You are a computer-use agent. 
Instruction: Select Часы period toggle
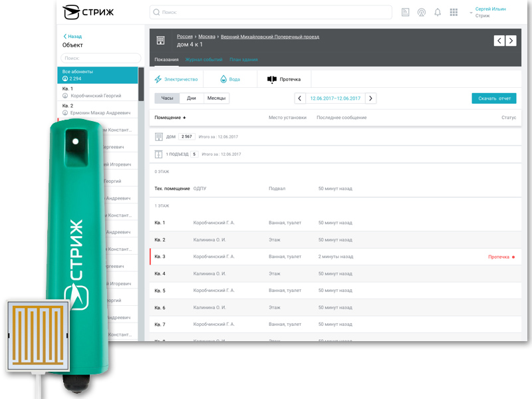pos(167,98)
